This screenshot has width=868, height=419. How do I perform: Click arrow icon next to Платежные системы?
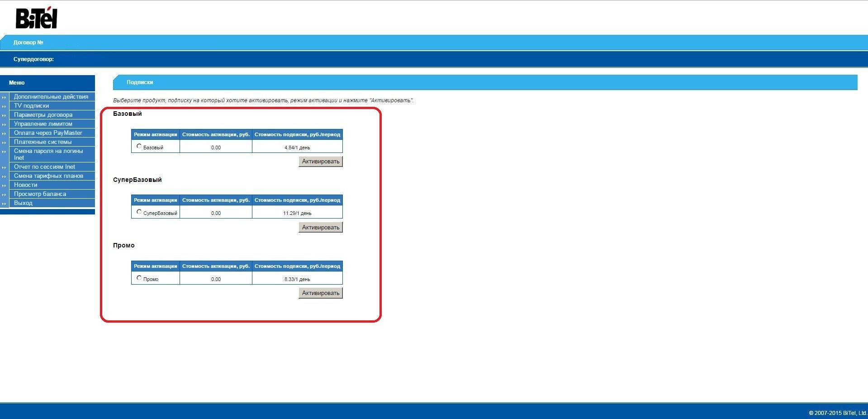point(4,142)
